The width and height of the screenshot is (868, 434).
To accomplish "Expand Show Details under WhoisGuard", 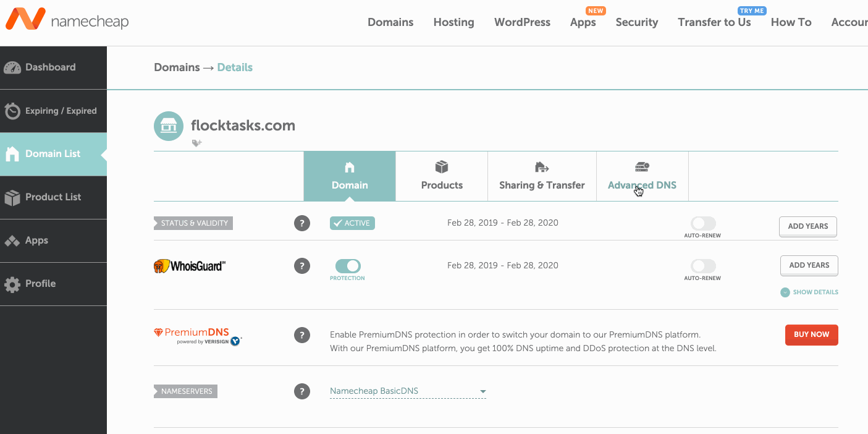I will [809, 292].
